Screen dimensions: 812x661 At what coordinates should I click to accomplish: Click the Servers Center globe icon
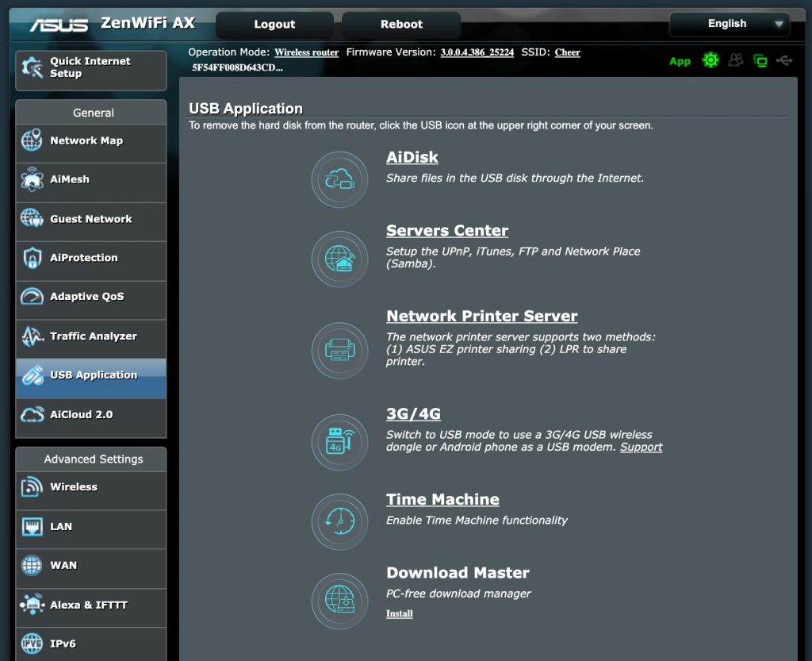pyautogui.click(x=339, y=259)
